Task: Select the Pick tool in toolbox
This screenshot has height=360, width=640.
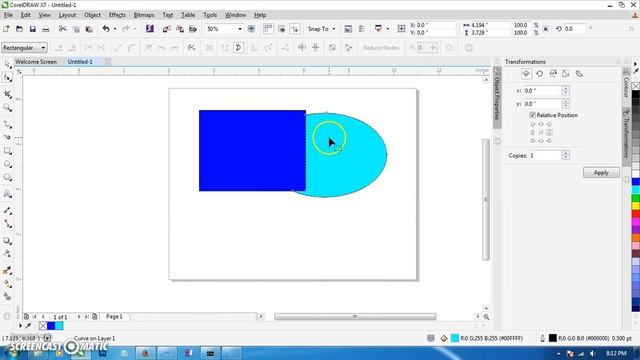Action: (x=7, y=64)
